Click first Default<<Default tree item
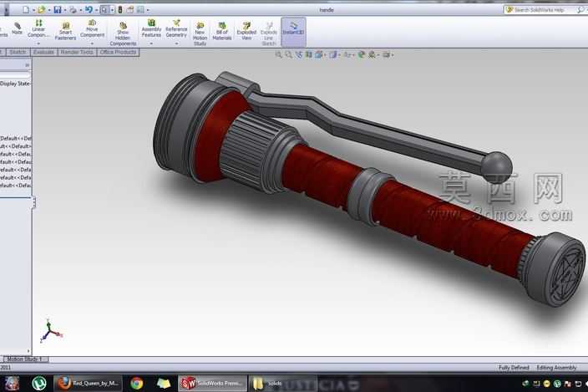The width and height of the screenshot is (588, 392). pos(16,139)
